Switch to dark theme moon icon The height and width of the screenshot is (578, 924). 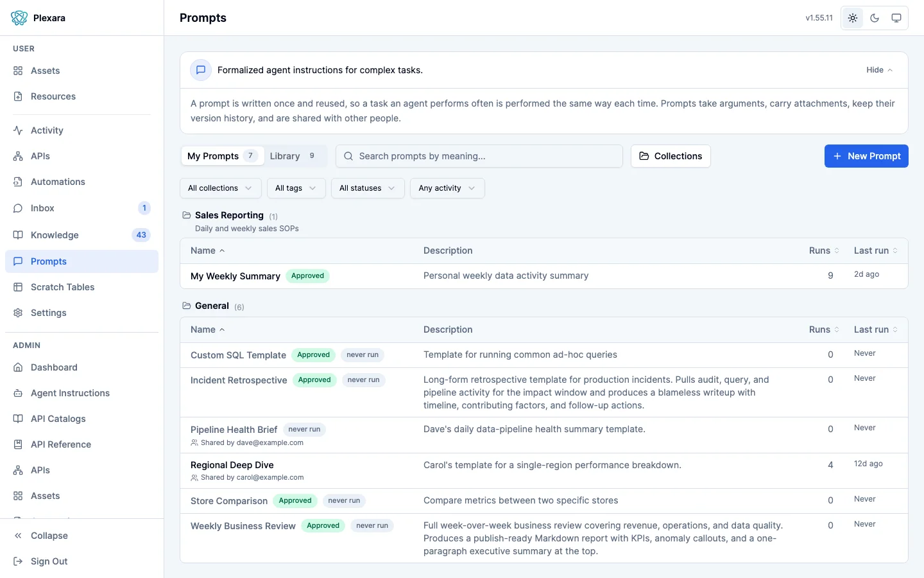(x=875, y=18)
